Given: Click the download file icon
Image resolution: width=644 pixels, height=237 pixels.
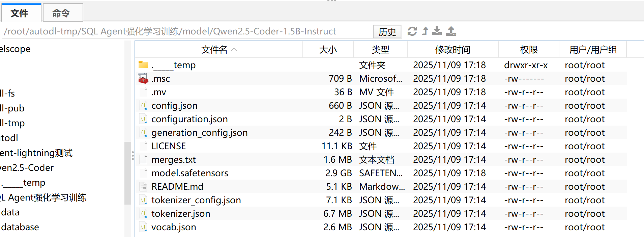Looking at the screenshot, I should 437,31.
